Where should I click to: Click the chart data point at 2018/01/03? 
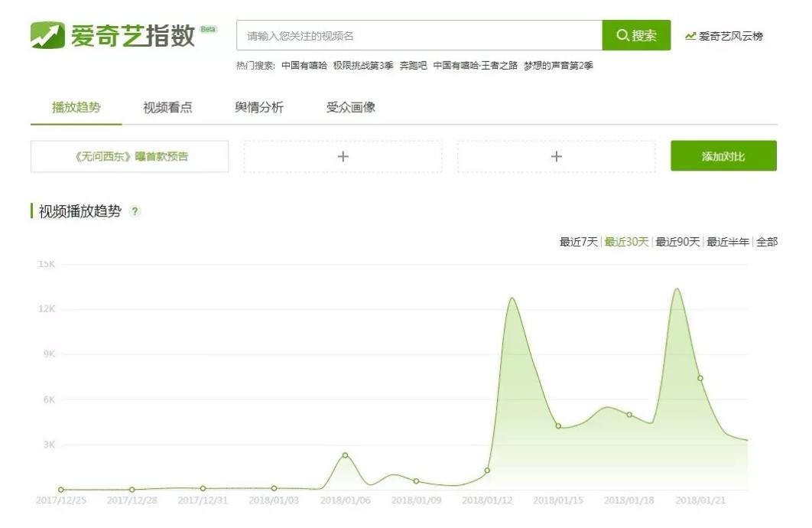click(x=274, y=488)
